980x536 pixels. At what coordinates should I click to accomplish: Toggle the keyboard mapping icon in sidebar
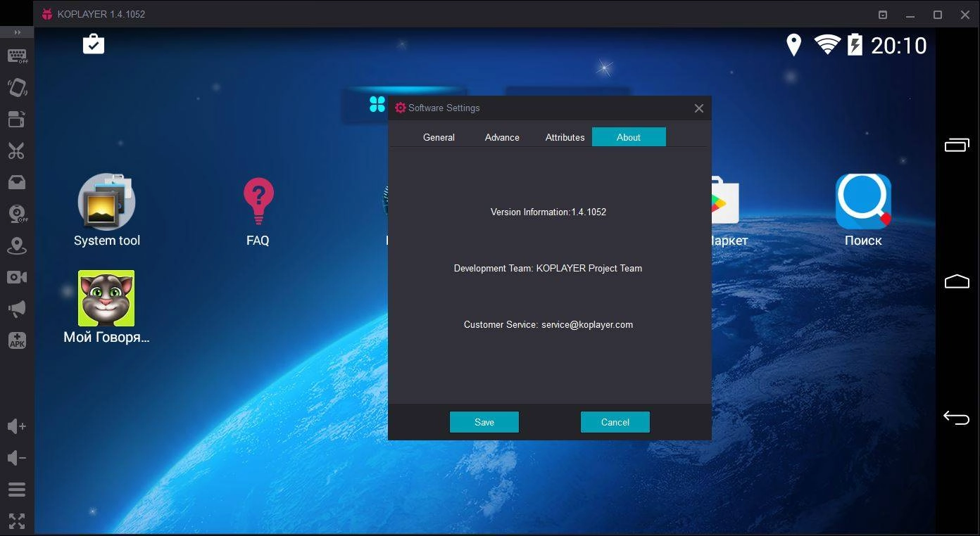(17, 56)
